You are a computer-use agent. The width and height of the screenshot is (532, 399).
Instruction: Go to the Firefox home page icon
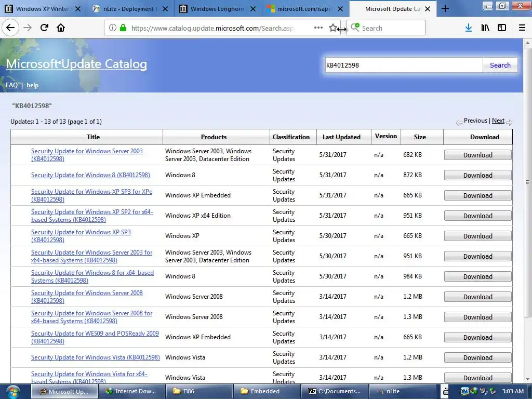[x=61, y=28]
